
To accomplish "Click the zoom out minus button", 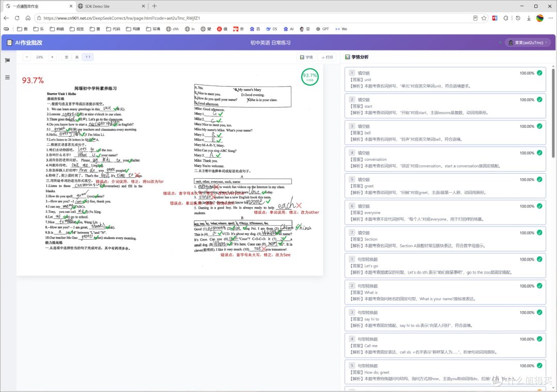I will [27, 57].
